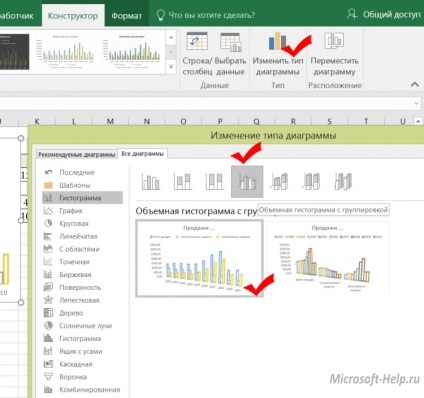
Task: Select the 3-D clustered column subtype icon
Action: pos(247,182)
